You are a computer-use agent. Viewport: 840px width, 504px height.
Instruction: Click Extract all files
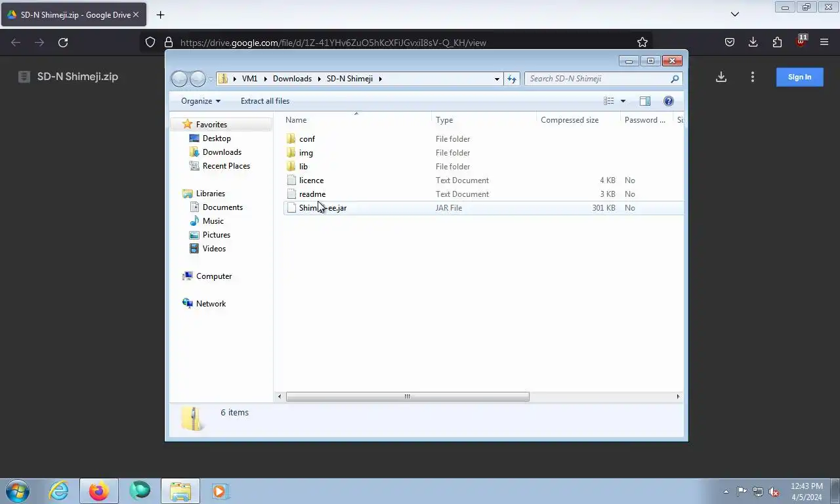265,101
